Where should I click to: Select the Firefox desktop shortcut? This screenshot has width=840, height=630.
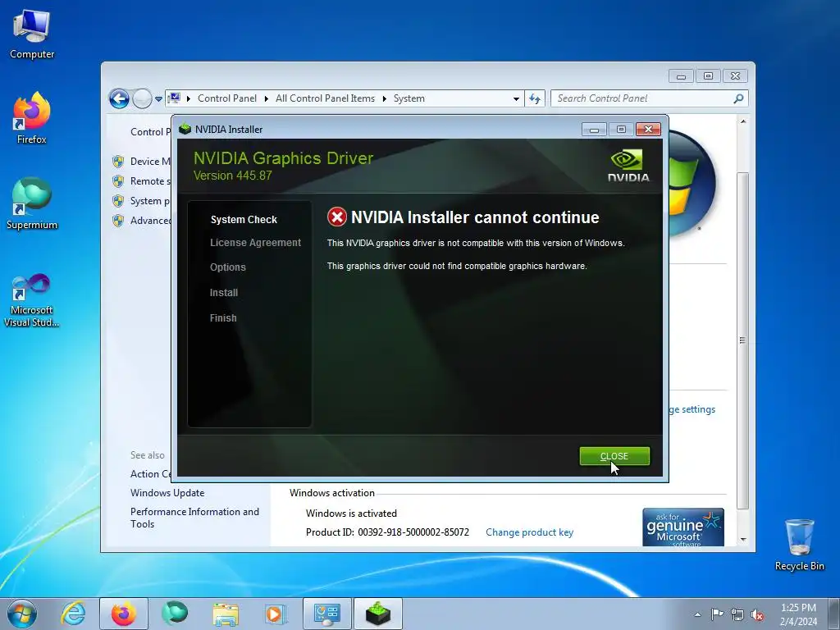pos(32,118)
